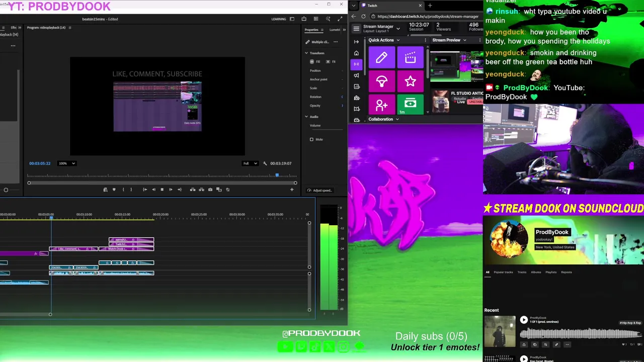Click the browser back arrow
The width and height of the screenshot is (644, 362).
tap(354, 17)
